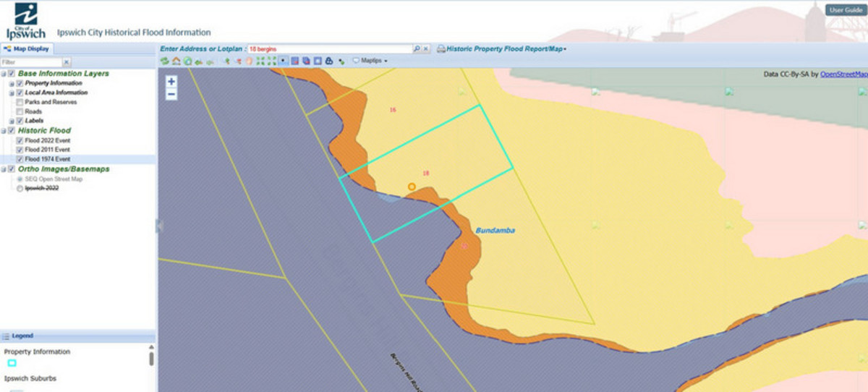Open the User Guide button
This screenshot has height=392, width=868.
click(845, 10)
